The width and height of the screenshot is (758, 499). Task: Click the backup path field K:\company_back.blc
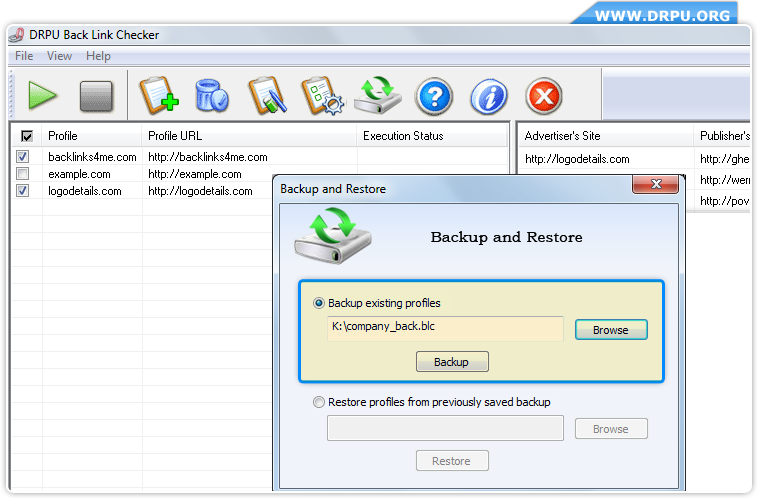click(x=445, y=328)
